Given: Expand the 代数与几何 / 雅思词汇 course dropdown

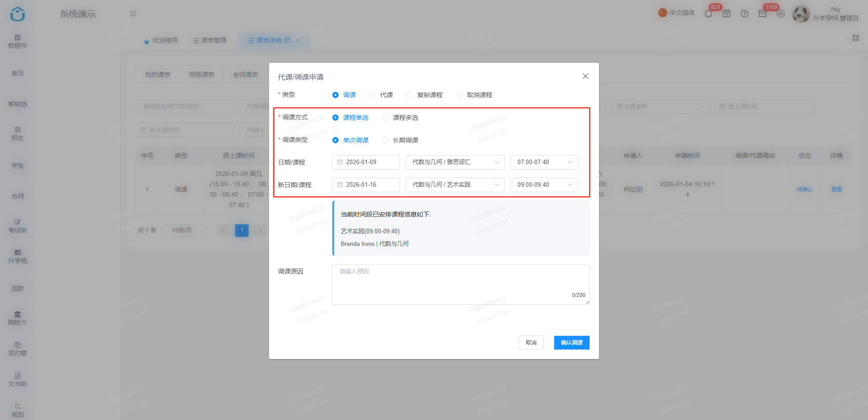Looking at the screenshot, I should [455, 162].
